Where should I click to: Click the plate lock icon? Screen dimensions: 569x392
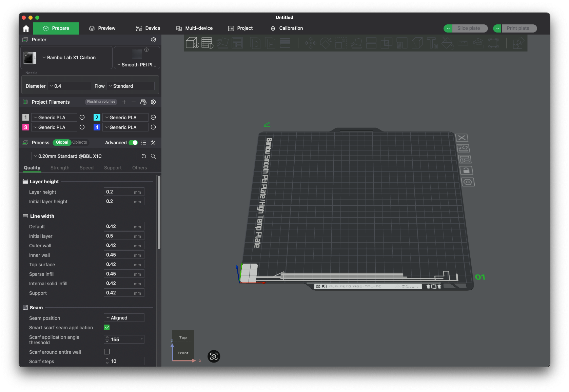tap(466, 170)
